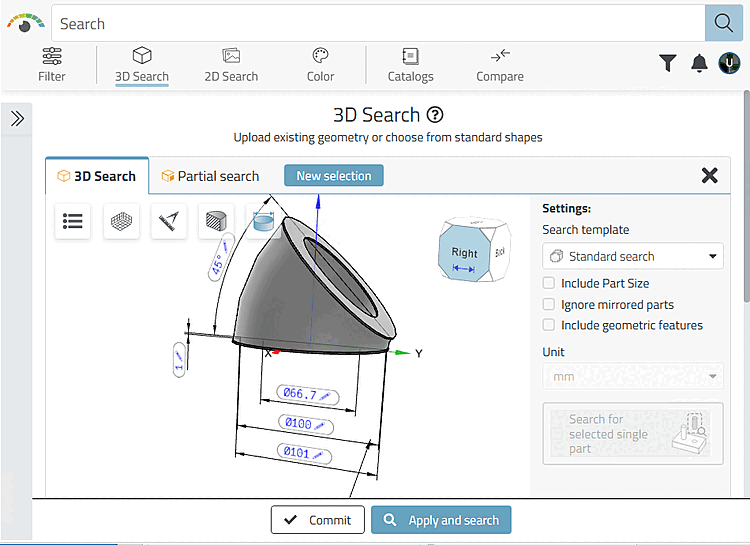The width and height of the screenshot is (750, 545).
Task: Switch to the 3D Search tab
Action: [97, 176]
